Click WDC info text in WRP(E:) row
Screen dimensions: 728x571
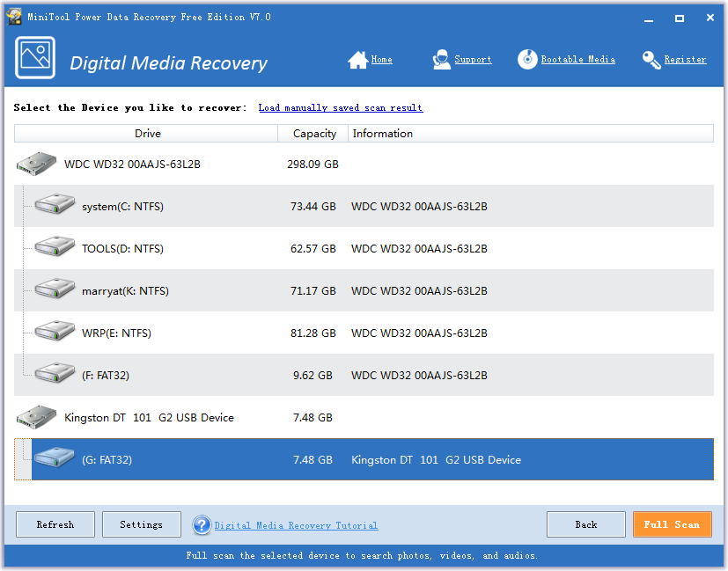[x=419, y=333]
